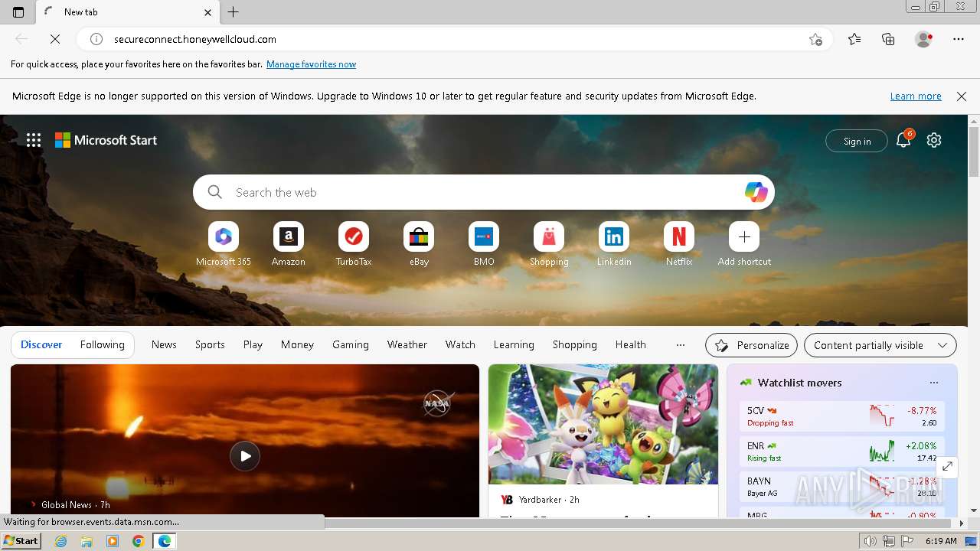The image size is (980, 551).
Task: Open the Shopping feed category
Action: tap(575, 345)
